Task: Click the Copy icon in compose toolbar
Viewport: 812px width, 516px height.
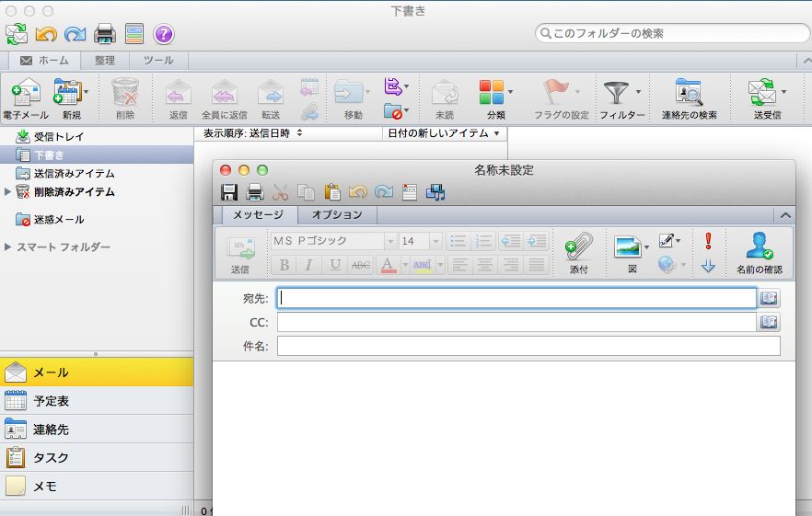Action: pos(306,192)
